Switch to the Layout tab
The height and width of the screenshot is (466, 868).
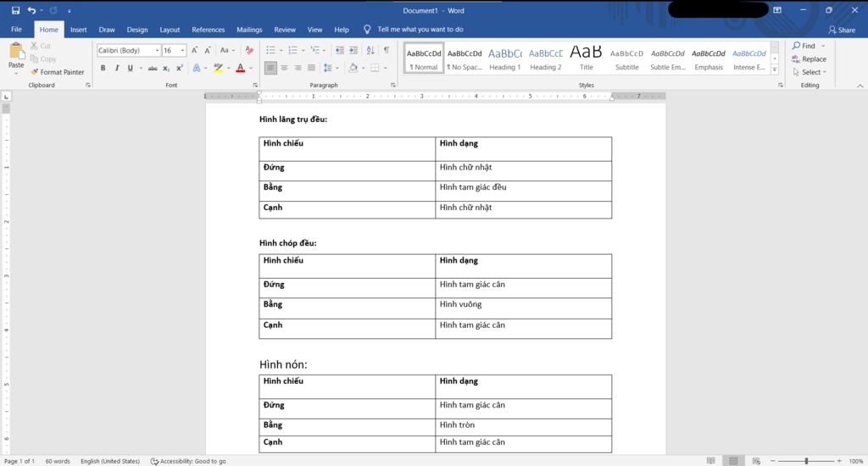pyautogui.click(x=170, y=30)
